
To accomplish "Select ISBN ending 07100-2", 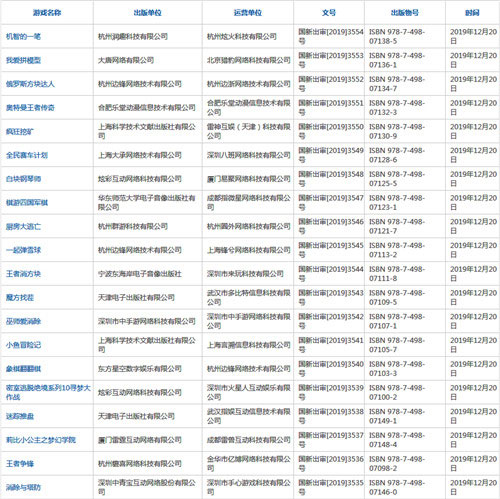I will [x=397, y=392].
